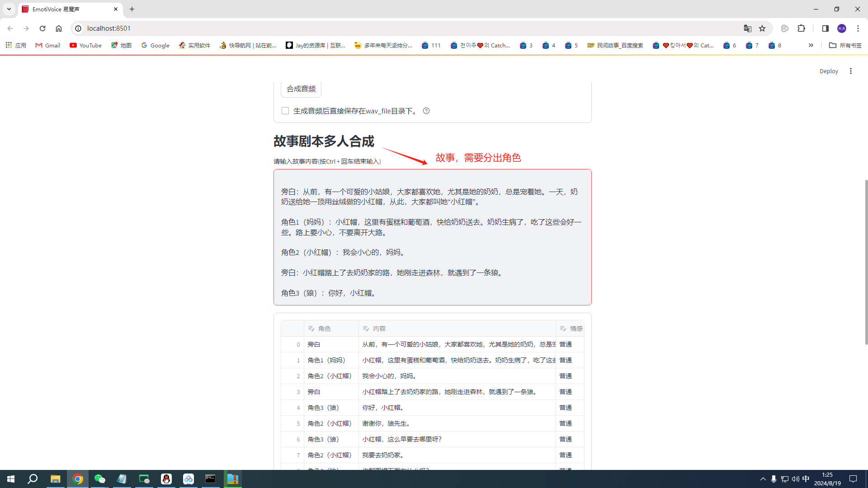868x488 pixels.
Task: Go to the browser home page
Action: click(x=59, y=28)
